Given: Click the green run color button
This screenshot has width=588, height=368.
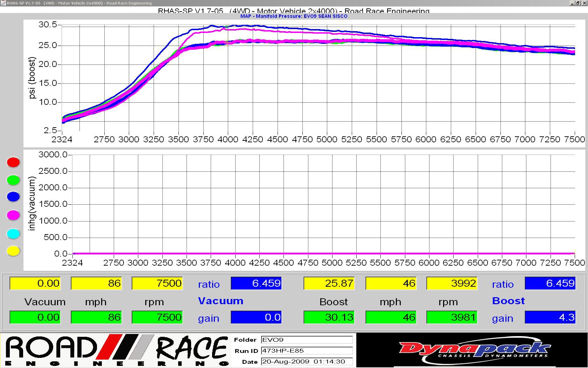Looking at the screenshot, I should pos(14,180).
